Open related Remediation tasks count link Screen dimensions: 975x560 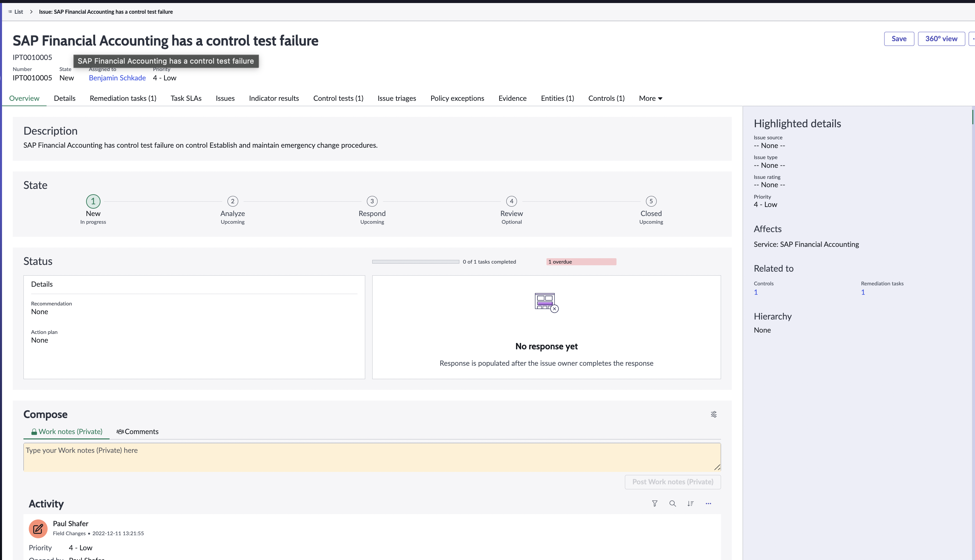click(x=863, y=292)
